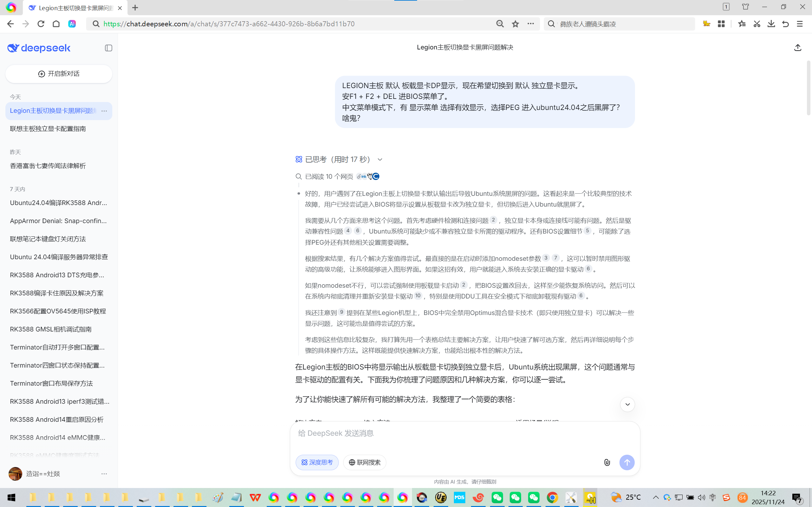
Task: Open options for the active Legion chat
Action: point(104,111)
